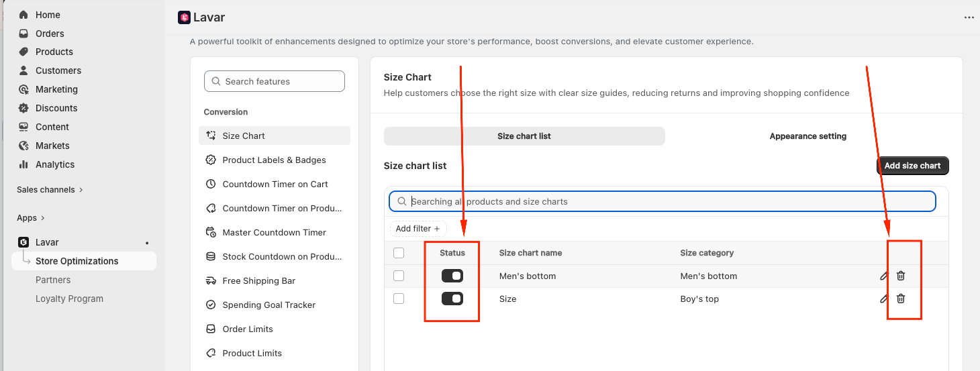The height and width of the screenshot is (371, 980).
Task: Click the Markets globe icon
Action: coord(23,146)
